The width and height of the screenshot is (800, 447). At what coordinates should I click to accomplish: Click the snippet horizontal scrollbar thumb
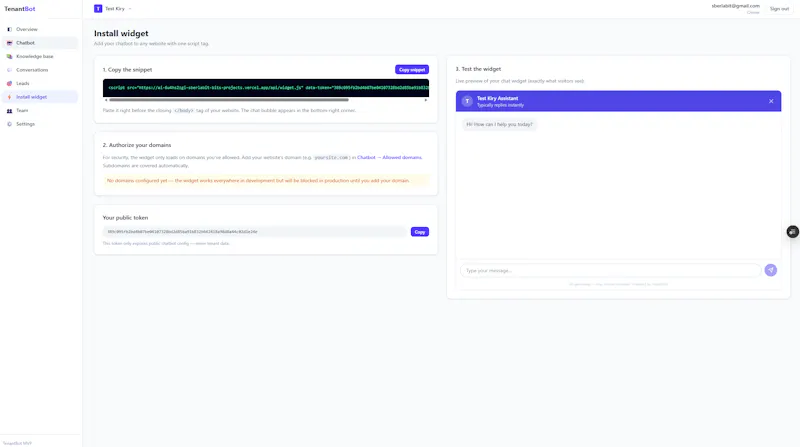(x=229, y=100)
